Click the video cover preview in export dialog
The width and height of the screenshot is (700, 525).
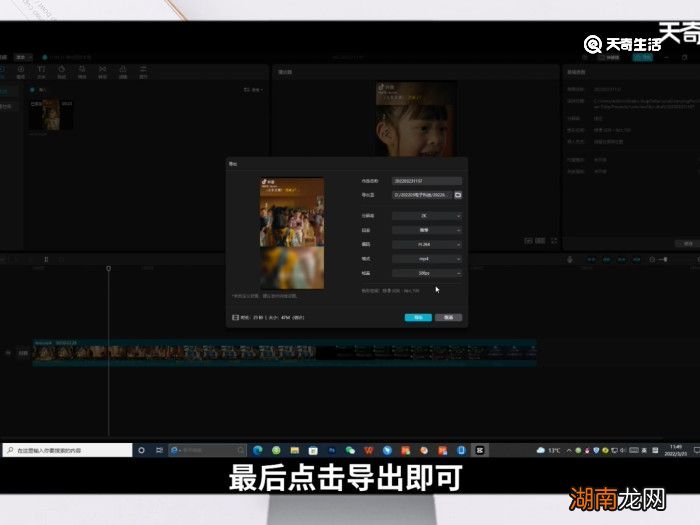292,233
